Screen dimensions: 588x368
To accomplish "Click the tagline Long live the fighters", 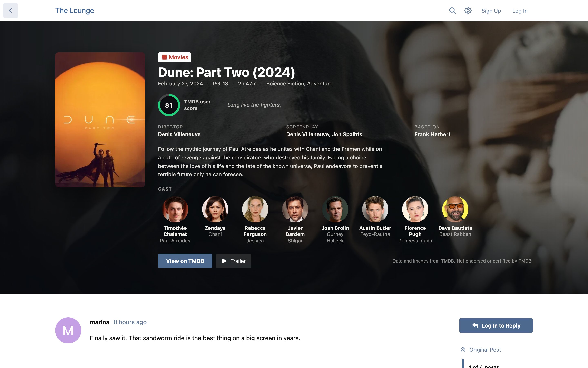I will point(254,105).
